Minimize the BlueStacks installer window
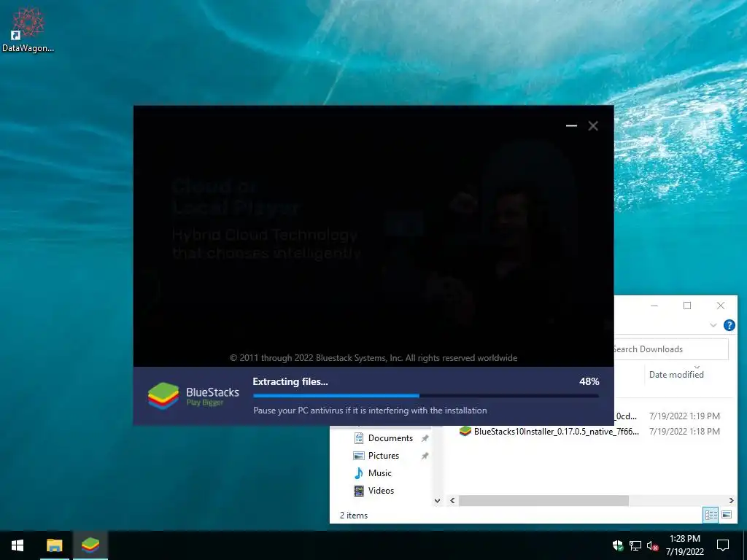This screenshot has width=747, height=560. tap(571, 125)
